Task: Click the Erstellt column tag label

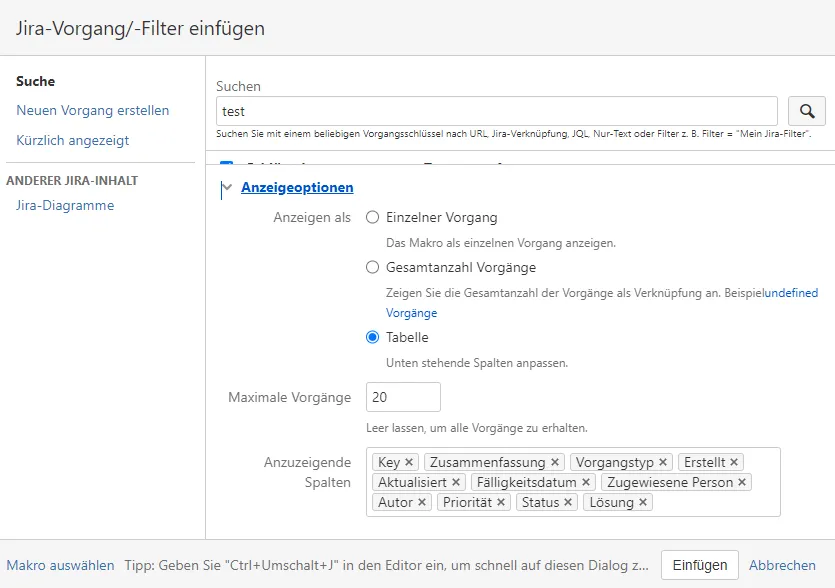Action: (x=705, y=462)
